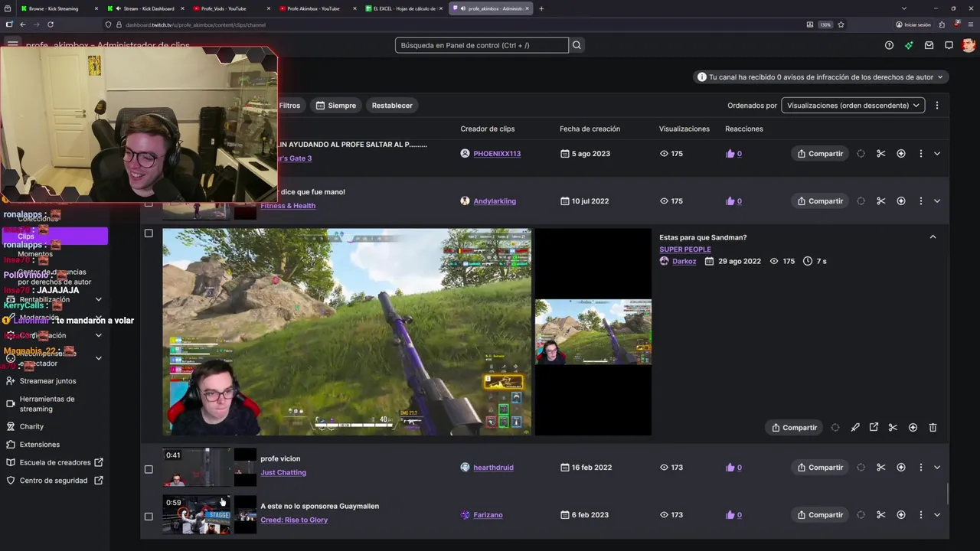
Task: Open the sort bar three-dot options menu
Action: tap(936, 106)
